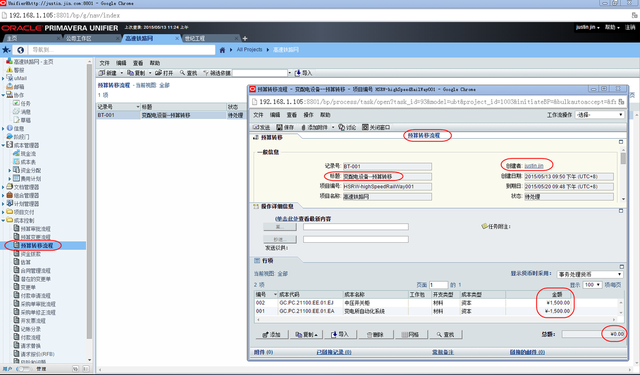
Task: Expand the 费用计划 tree node
Action: pyautogui.click(x=10, y=179)
